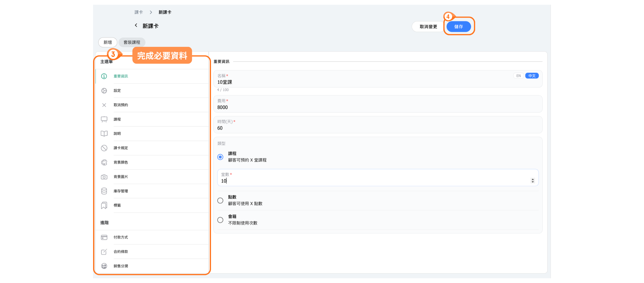Image resolution: width=644 pixels, height=283 pixels.
Task: Select the 新增 tab
Action: click(x=108, y=42)
